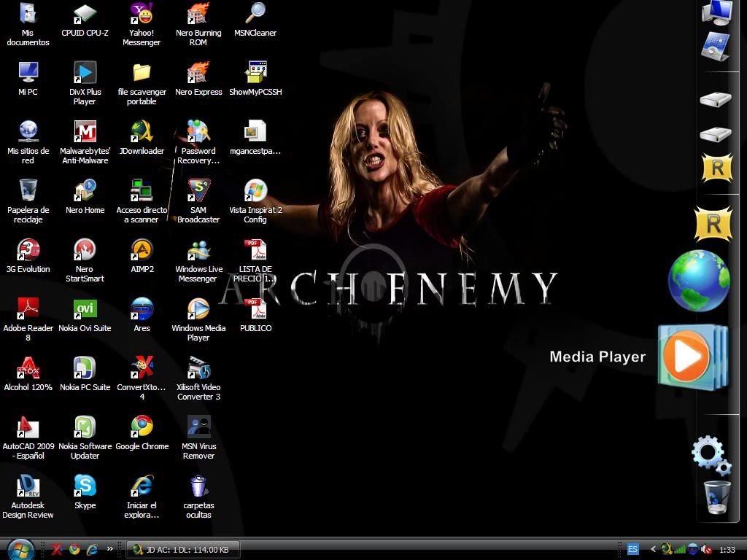747x560 pixels.
Task: Select the Iniciar el explora... shortcut
Action: click(x=142, y=497)
